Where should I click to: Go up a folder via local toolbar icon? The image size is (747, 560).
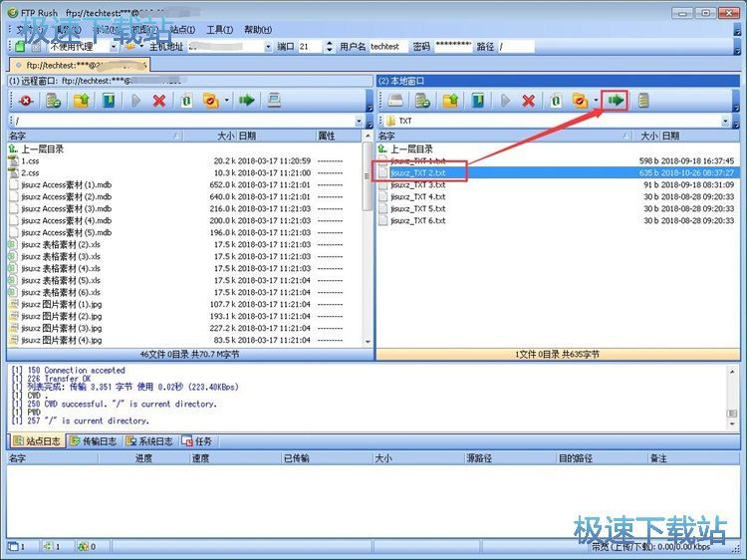[x=450, y=101]
